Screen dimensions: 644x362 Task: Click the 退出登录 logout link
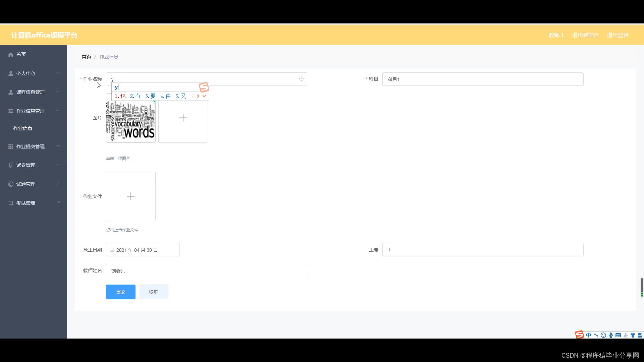tap(618, 35)
